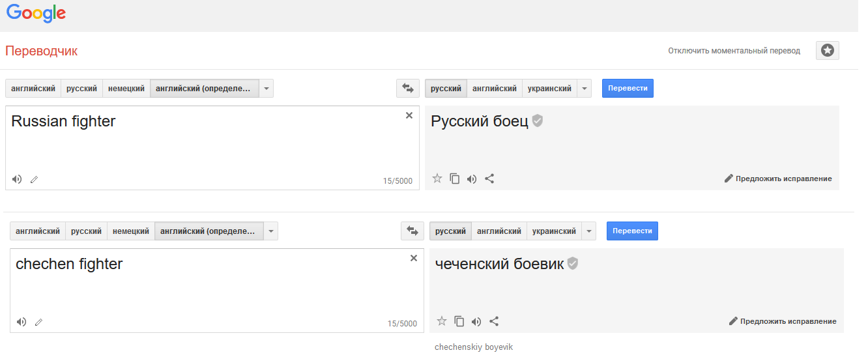Image resolution: width=868 pixels, height=359 pixels.
Task: Play audio of 'чеченский боевик' translation
Action: [476, 321]
